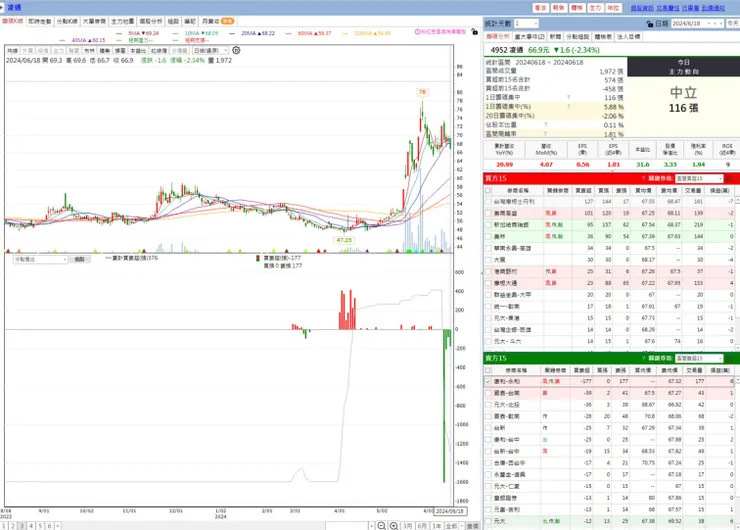The height and width of the screenshot is (530, 740).
Task: Toggle the 布林 chart overlay button
Action: pyautogui.click(x=89, y=50)
